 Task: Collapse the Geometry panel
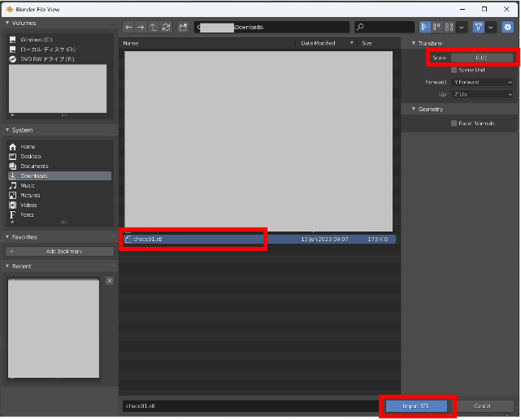[431, 109]
